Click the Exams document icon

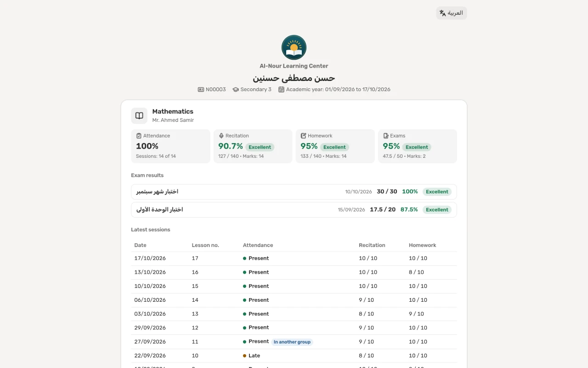(x=385, y=136)
